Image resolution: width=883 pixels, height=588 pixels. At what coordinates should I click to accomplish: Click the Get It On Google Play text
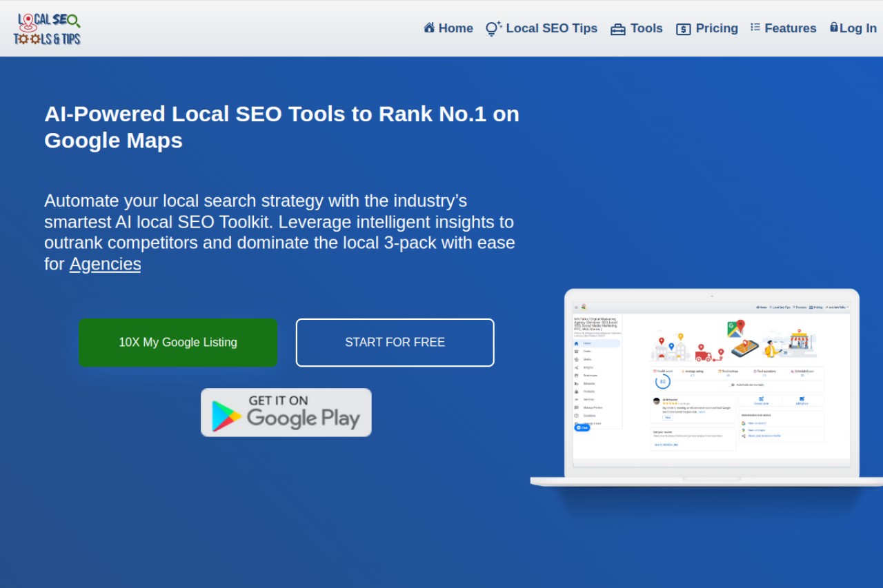coord(304,412)
